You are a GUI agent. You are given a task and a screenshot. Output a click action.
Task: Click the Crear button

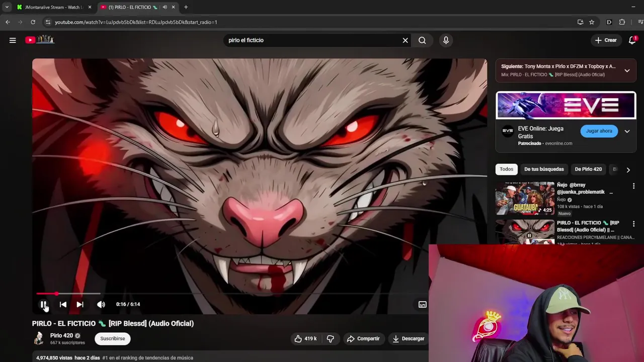(x=606, y=40)
